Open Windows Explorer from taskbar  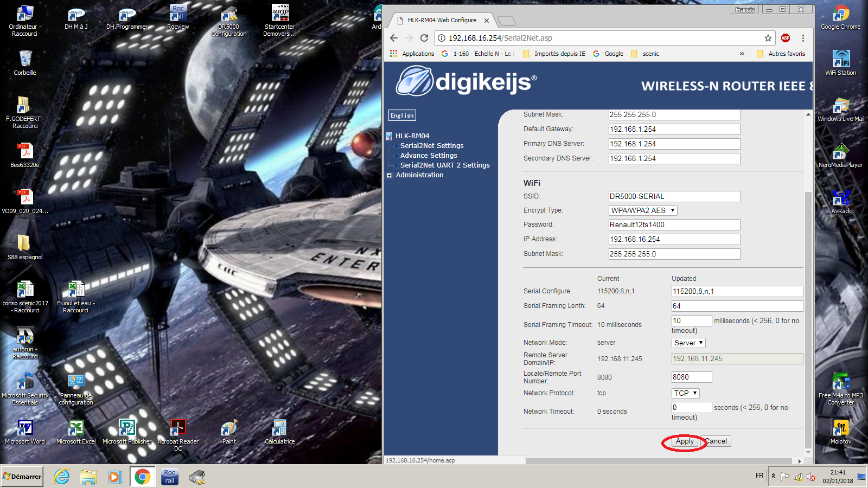pyautogui.click(x=88, y=477)
